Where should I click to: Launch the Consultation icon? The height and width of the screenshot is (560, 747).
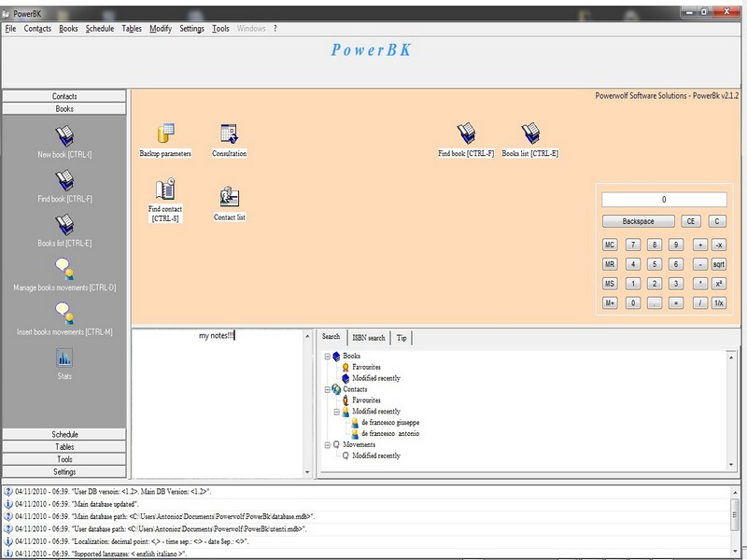click(x=229, y=134)
